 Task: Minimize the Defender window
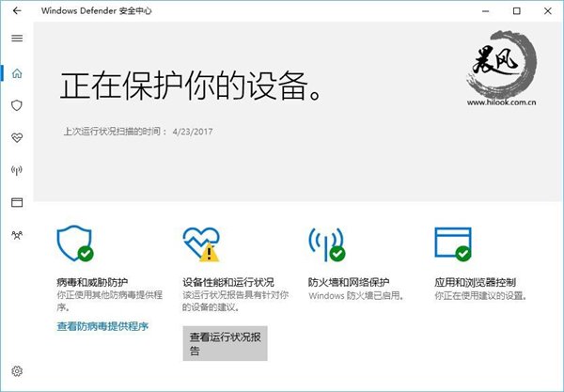coord(486,11)
